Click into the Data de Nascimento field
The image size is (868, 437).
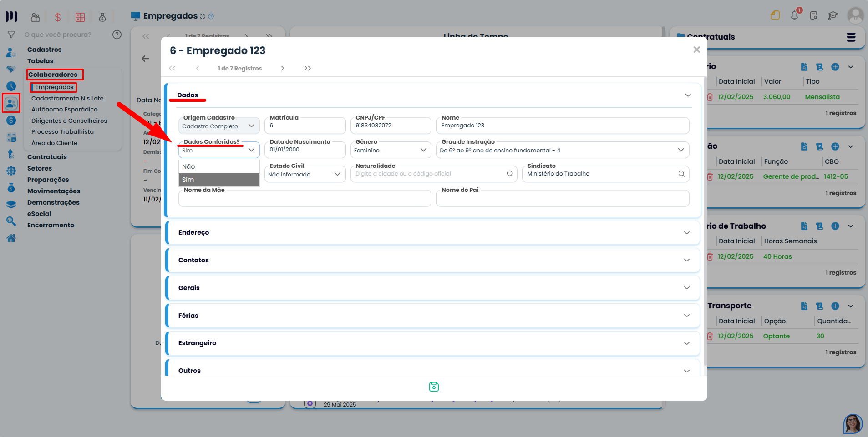[305, 150]
